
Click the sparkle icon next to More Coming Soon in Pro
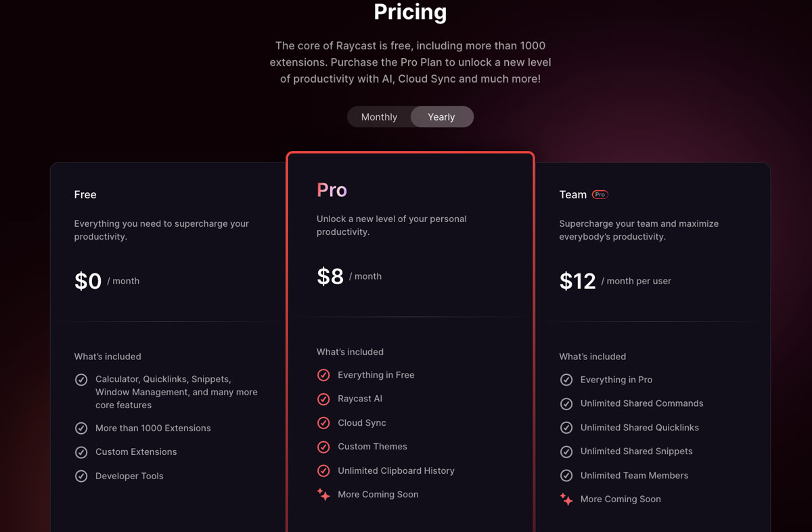tap(323, 494)
